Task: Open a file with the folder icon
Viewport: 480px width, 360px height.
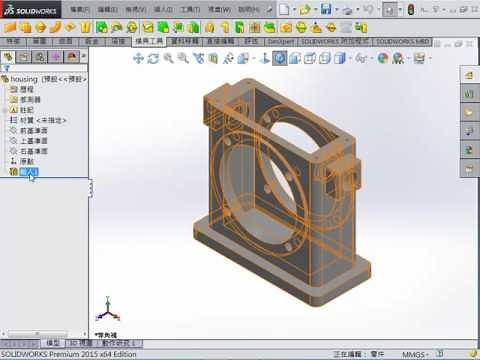Action: [305, 10]
